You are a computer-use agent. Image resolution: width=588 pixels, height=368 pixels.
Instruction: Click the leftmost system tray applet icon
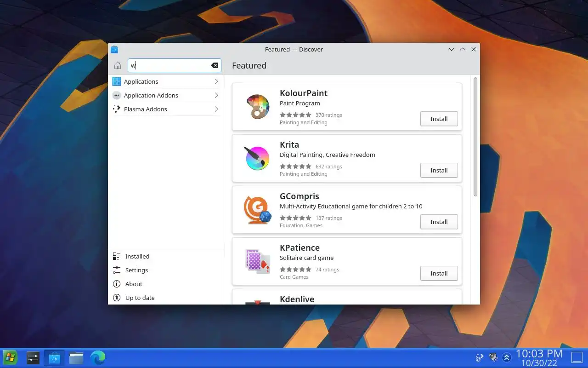pos(479,357)
